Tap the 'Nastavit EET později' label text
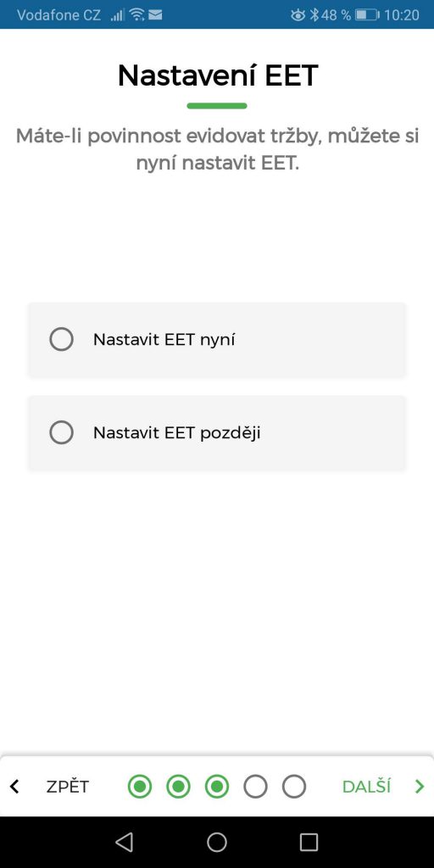The width and height of the screenshot is (434, 868). point(176,433)
